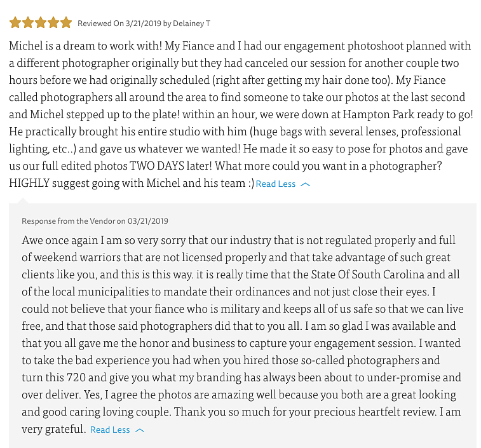Click the Reviewed On 3/21/2019 date text
The width and height of the screenshot is (481, 448).
pyautogui.click(x=119, y=24)
